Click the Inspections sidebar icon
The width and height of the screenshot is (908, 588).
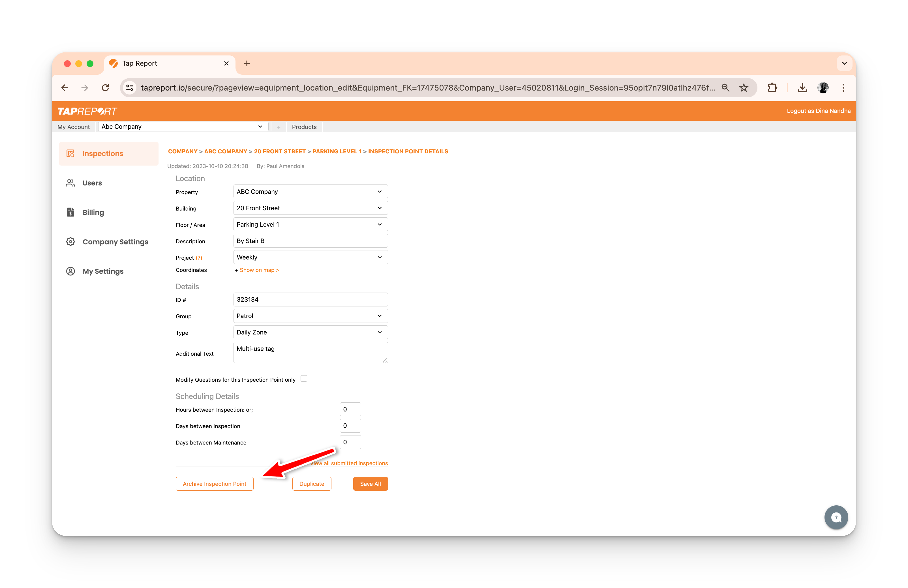(70, 153)
